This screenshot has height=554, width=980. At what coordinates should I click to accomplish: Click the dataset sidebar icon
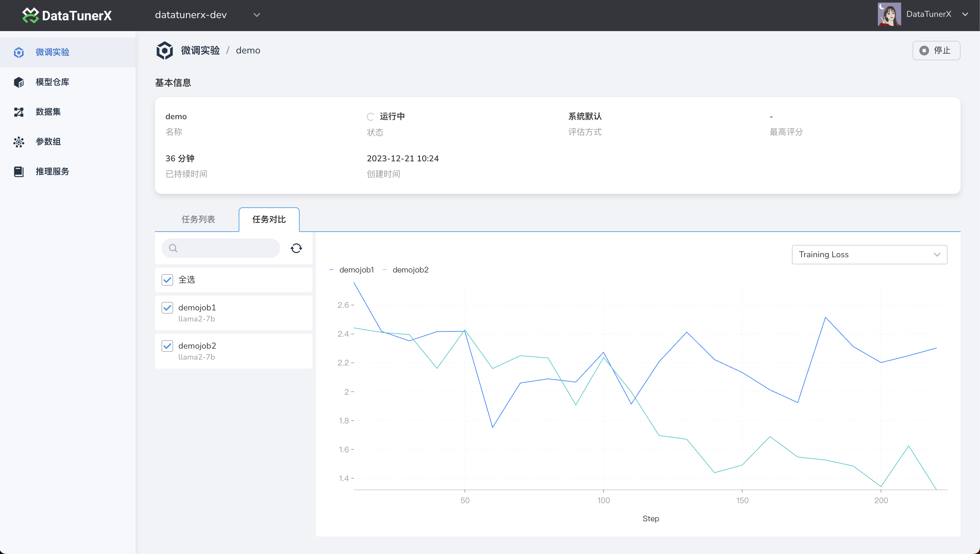pos(19,112)
